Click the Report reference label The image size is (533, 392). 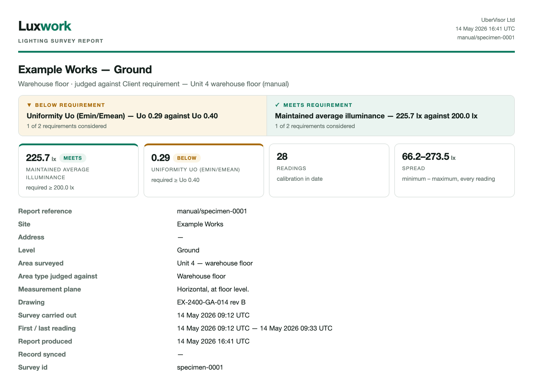pyautogui.click(x=45, y=211)
